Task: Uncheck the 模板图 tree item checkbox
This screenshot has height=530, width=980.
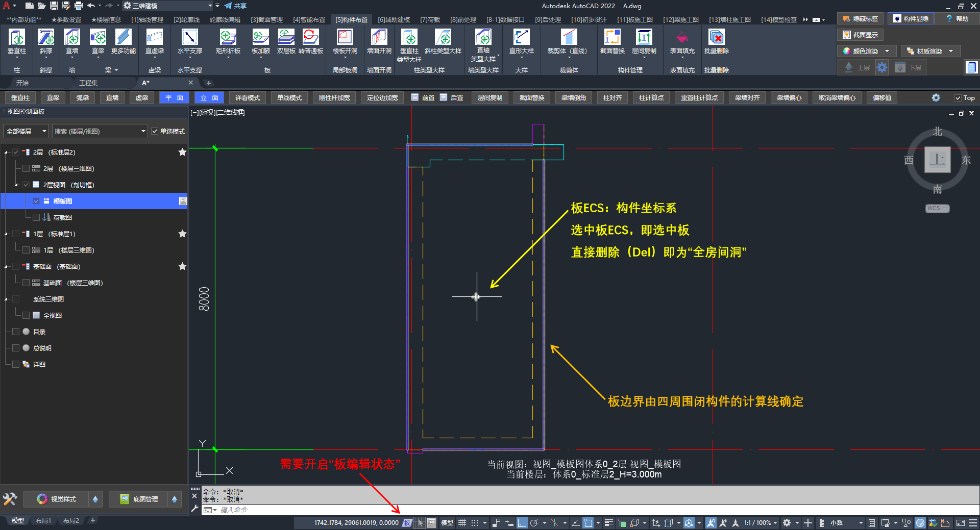Action: click(36, 201)
